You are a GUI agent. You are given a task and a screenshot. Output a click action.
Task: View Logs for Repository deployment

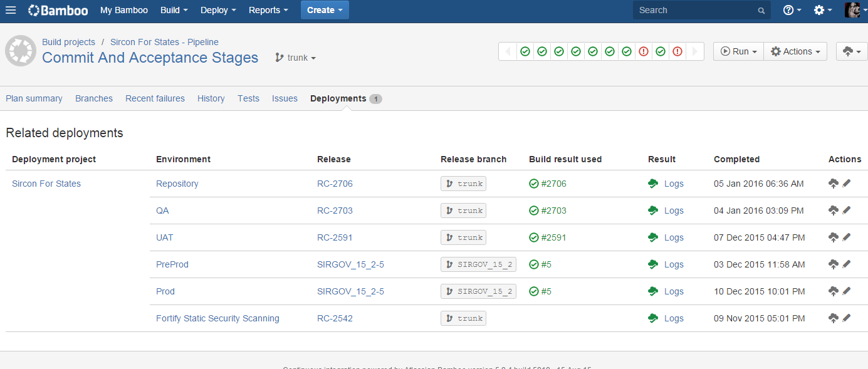(x=674, y=184)
